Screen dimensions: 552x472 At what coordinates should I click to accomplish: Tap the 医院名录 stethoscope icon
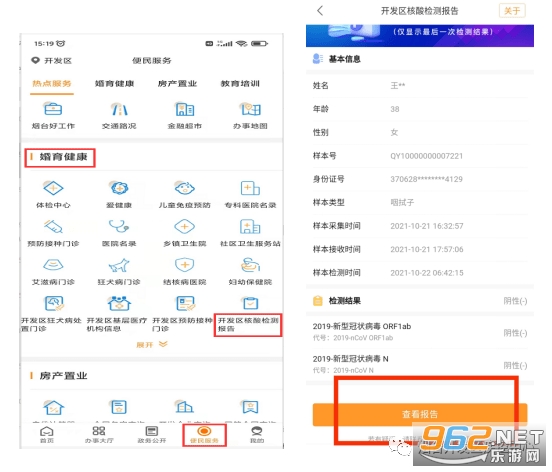click(119, 226)
